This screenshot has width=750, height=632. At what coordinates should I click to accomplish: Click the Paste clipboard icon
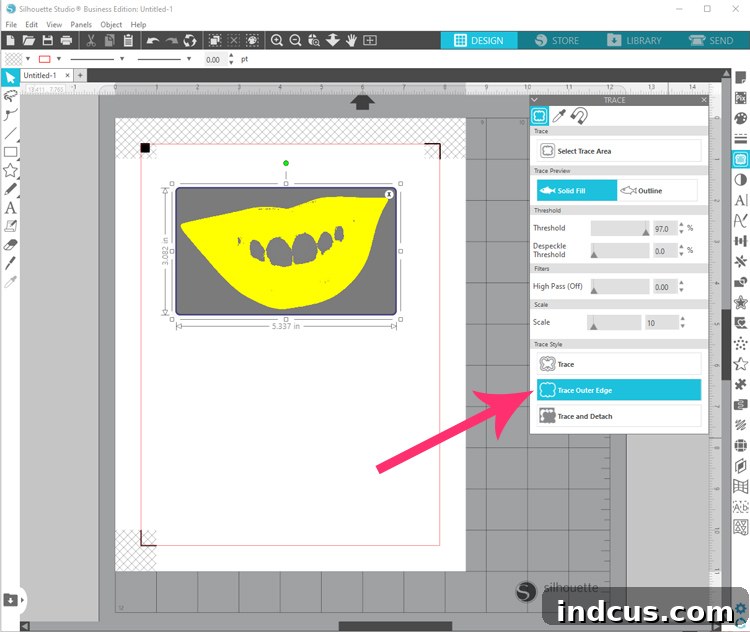(x=128, y=40)
